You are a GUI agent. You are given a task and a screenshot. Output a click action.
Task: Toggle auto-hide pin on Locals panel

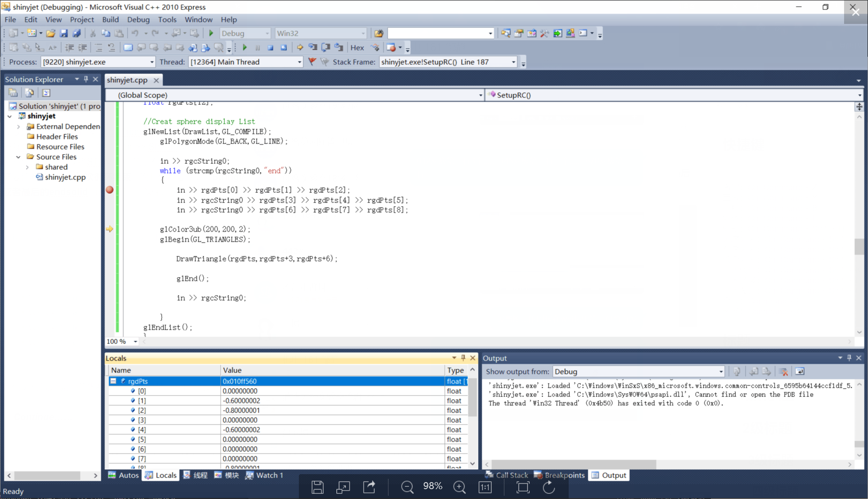(x=463, y=358)
